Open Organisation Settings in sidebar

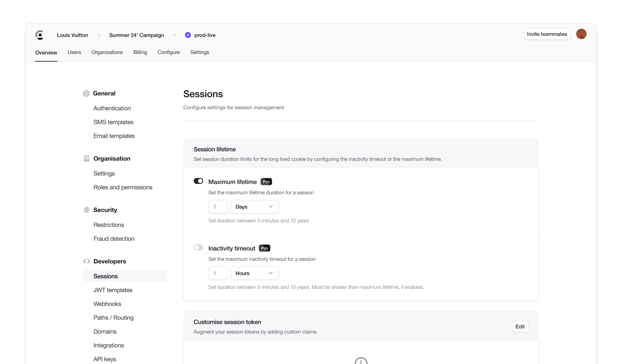104,174
